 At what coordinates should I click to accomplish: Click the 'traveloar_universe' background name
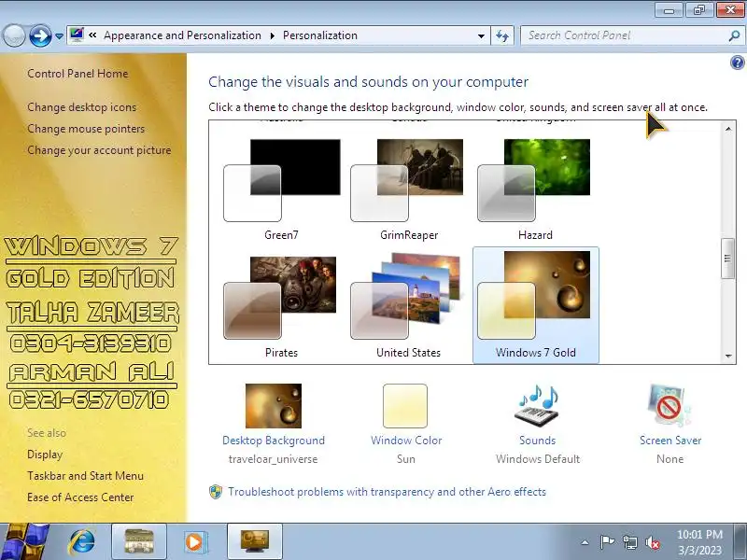coord(273,459)
